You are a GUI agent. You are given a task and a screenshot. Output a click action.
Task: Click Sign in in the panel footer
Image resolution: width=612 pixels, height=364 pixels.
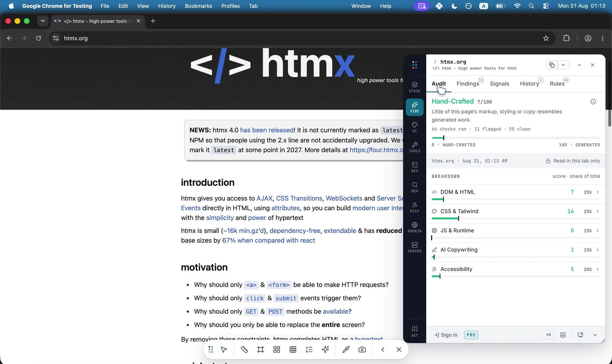[x=446, y=335]
